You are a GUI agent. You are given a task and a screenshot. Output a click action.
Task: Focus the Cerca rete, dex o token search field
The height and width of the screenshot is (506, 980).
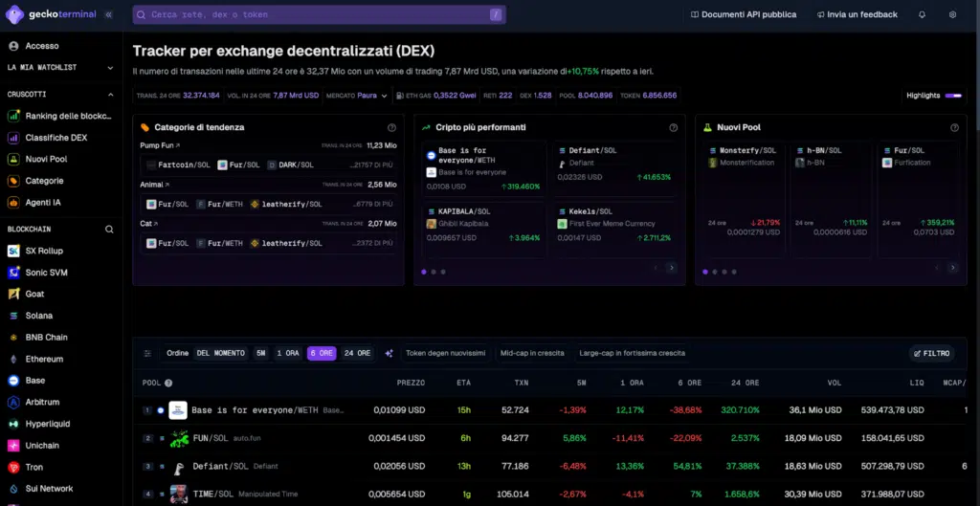coord(319,14)
